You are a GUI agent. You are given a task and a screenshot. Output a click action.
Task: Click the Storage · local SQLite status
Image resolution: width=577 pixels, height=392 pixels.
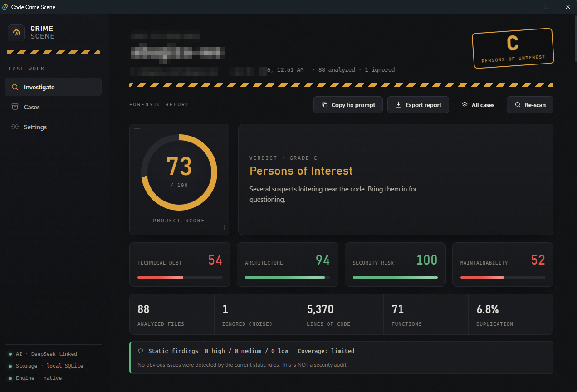point(49,366)
